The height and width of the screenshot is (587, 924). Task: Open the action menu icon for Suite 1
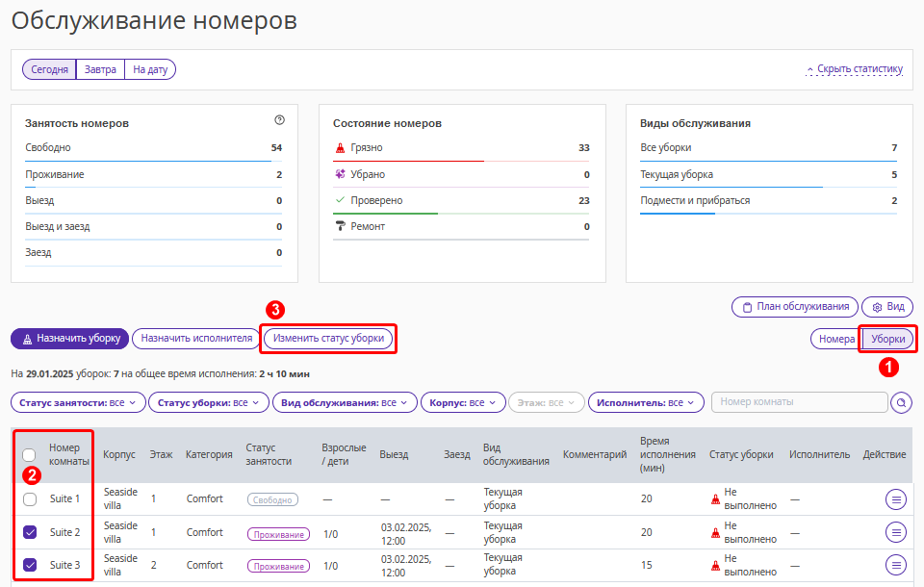pyautogui.click(x=896, y=499)
